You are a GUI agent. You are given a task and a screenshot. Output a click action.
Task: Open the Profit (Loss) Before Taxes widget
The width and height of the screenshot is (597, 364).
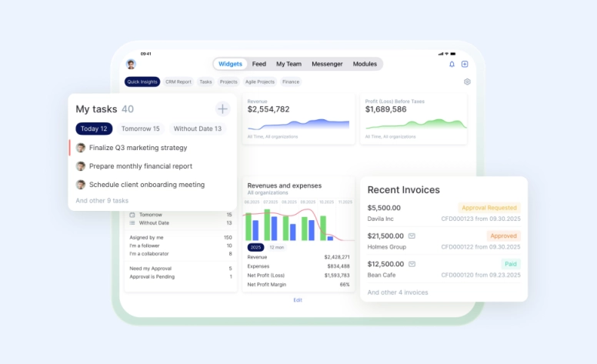click(413, 119)
